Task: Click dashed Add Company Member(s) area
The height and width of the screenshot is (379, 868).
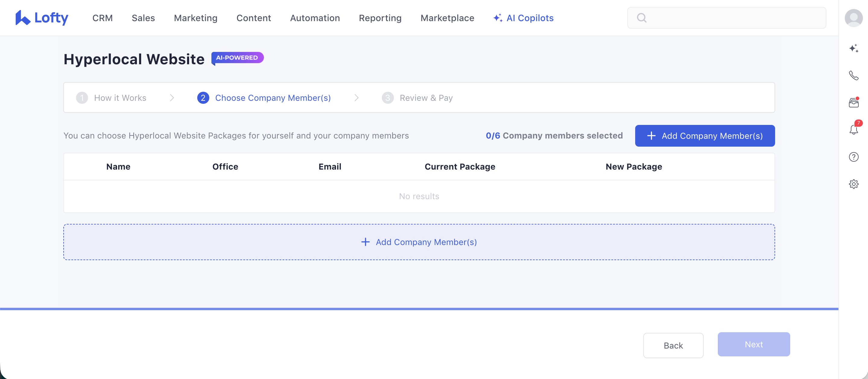Action: (x=419, y=242)
